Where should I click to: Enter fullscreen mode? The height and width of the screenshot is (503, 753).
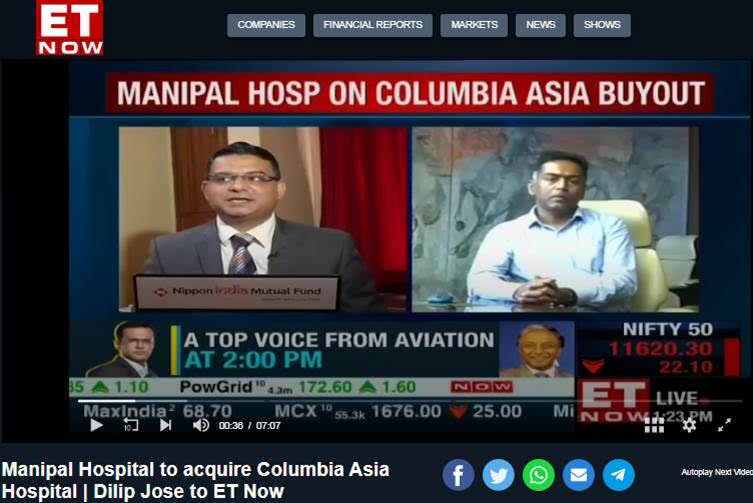coord(724,425)
